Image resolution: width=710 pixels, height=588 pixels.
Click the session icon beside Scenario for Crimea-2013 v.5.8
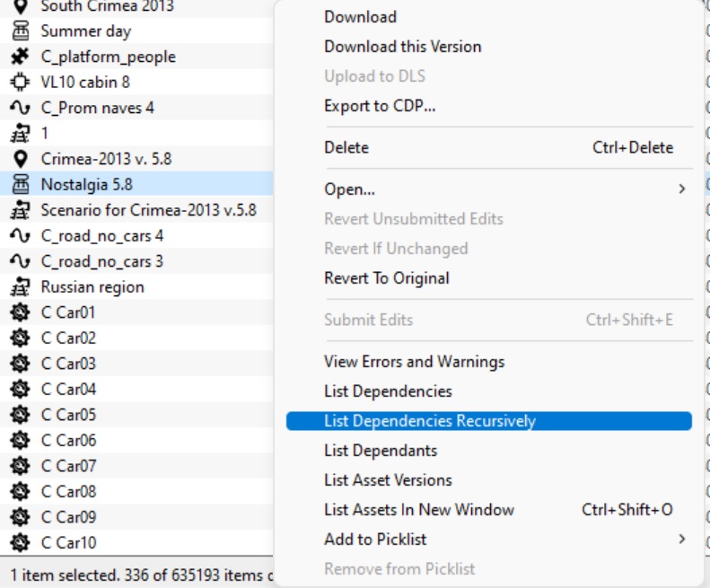pos(20,210)
